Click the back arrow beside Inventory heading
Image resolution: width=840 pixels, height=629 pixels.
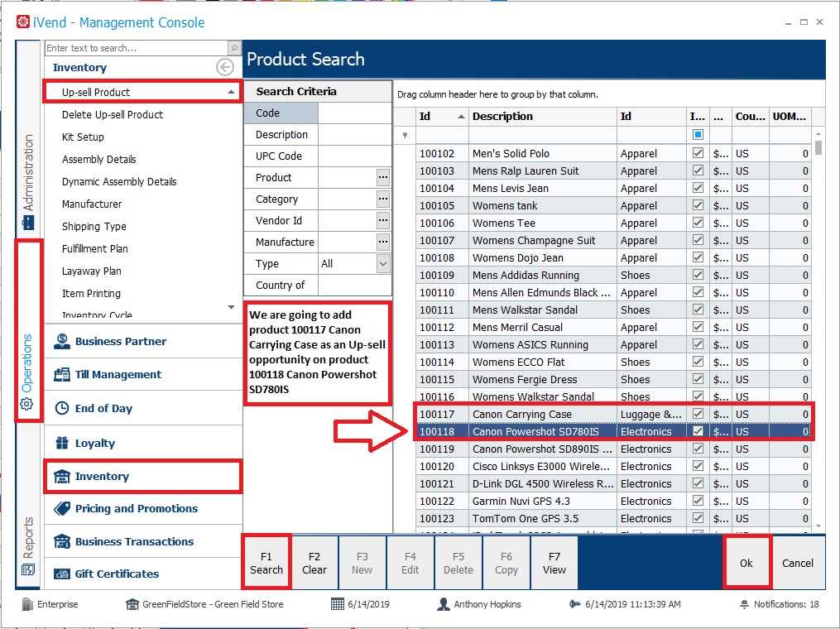[x=225, y=68]
